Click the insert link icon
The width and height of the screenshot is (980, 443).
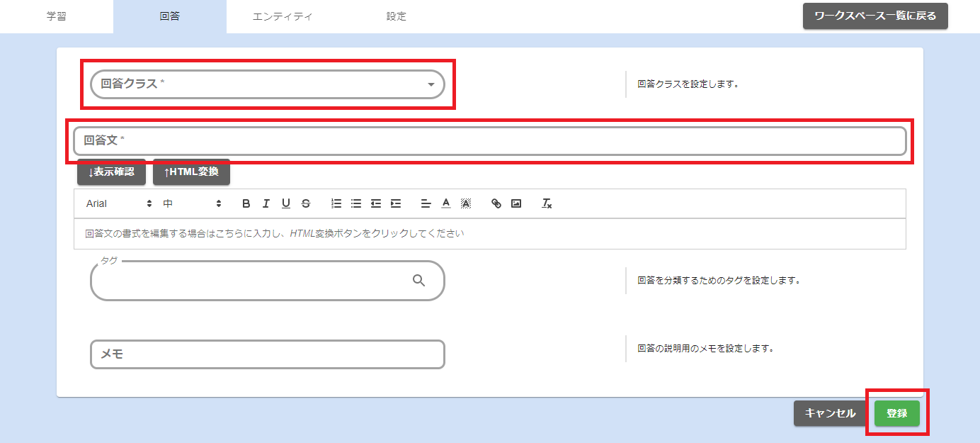496,203
